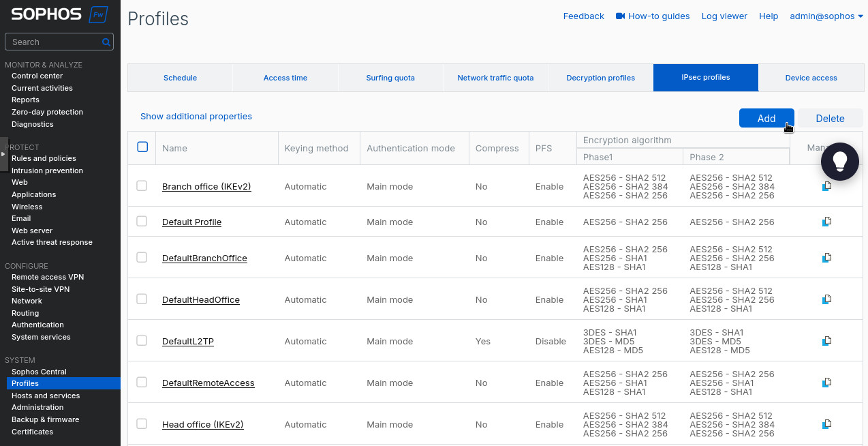Click the search magnifier icon in sidebar
Screen dimensions: 868x446
(106, 42)
